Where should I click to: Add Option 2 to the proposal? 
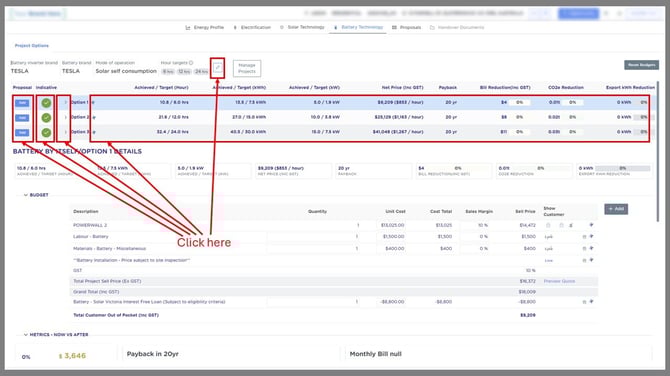pyautogui.click(x=22, y=118)
